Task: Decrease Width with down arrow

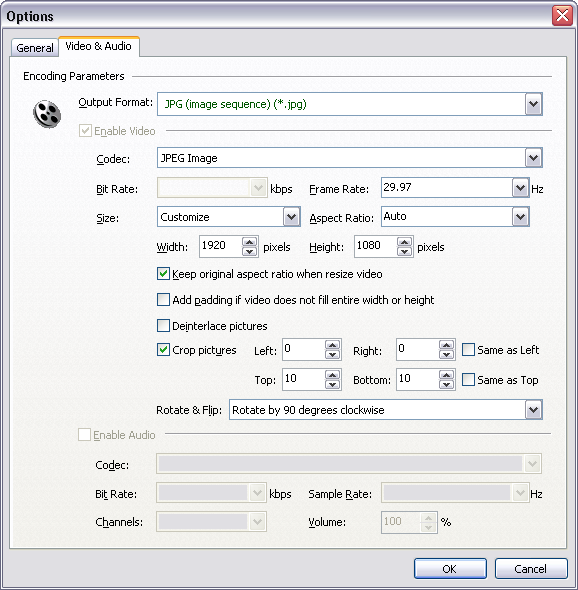Action: click(x=249, y=251)
